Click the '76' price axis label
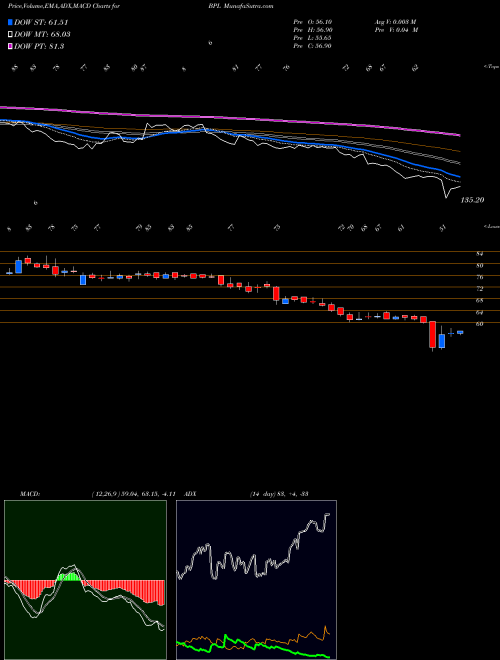Screen dimensions: 500x660 point(479,277)
